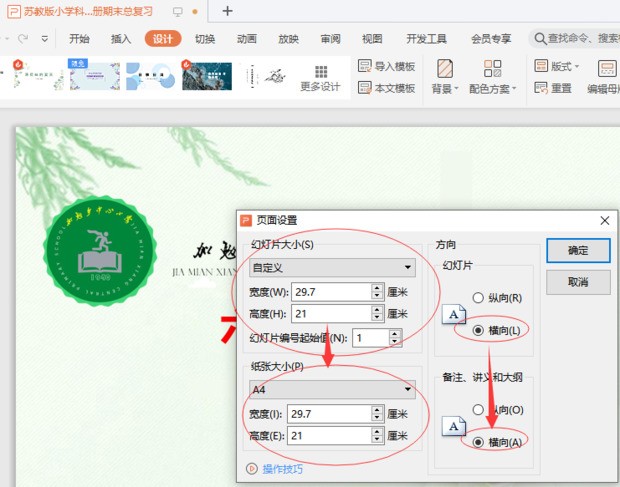Open the 开发工具 ribbon tab
620x487 pixels.
point(426,39)
